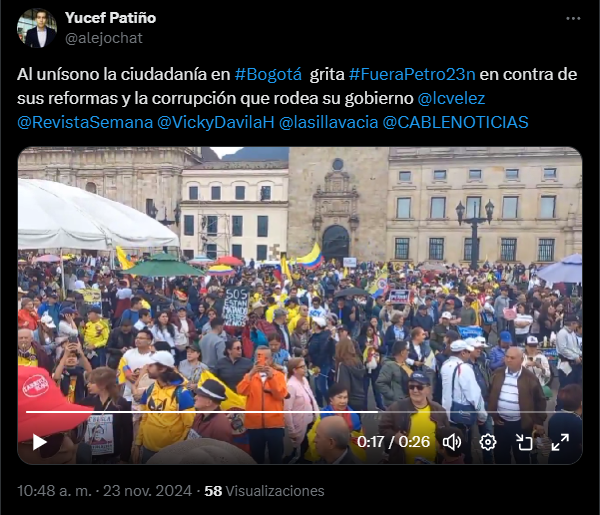The width and height of the screenshot is (600, 515).
Task: Open the #FueraPetro23n hashtag
Action: click(412, 74)
